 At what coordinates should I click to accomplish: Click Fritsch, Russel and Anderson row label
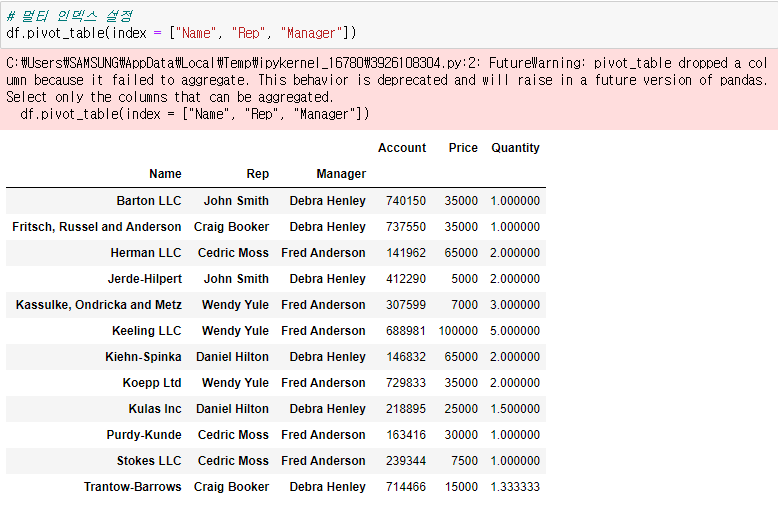97,227
